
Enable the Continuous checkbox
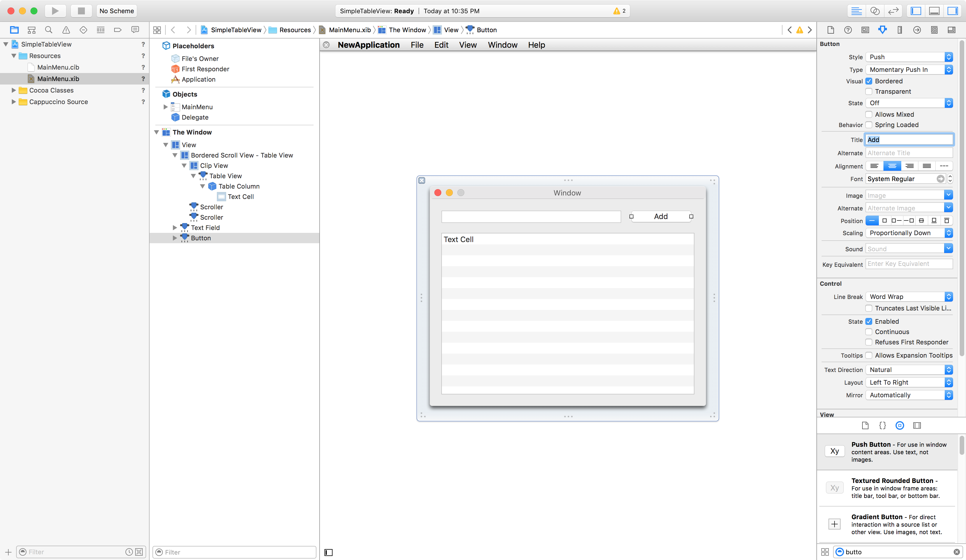pos(869,332)
